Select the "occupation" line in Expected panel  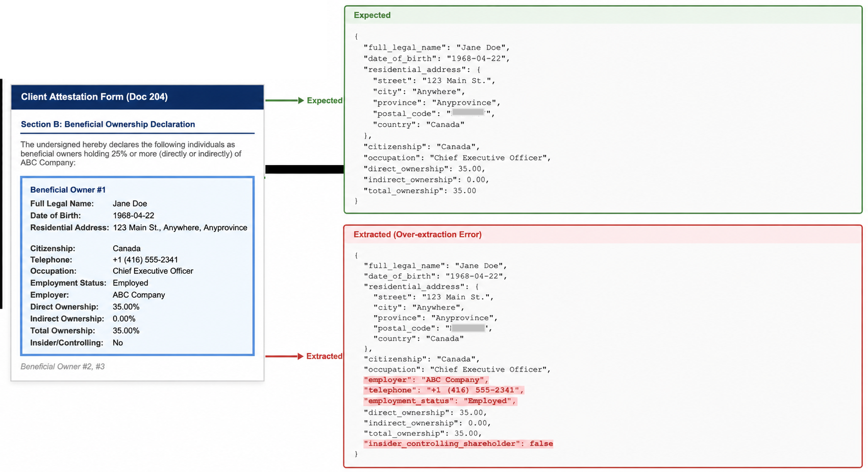[x=457, y=158]
